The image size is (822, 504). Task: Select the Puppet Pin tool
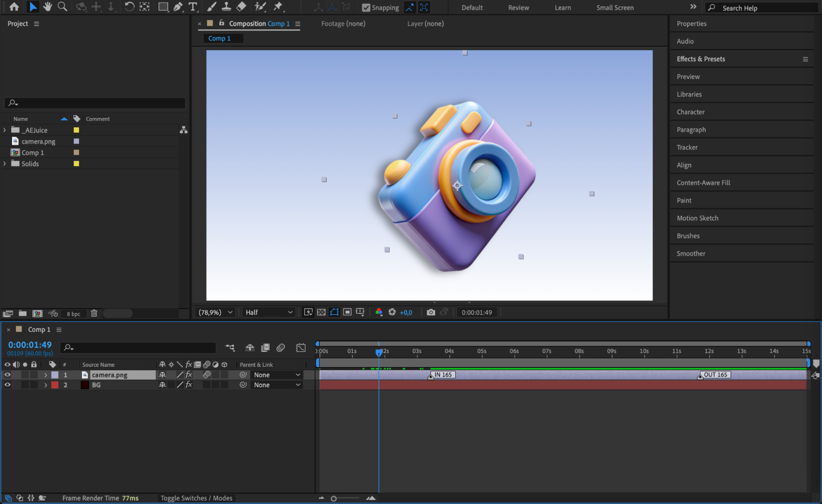click(x=278, y=7)
